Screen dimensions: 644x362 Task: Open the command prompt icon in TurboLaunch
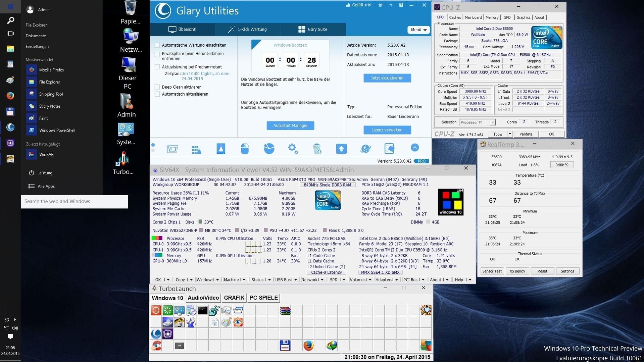203,310
